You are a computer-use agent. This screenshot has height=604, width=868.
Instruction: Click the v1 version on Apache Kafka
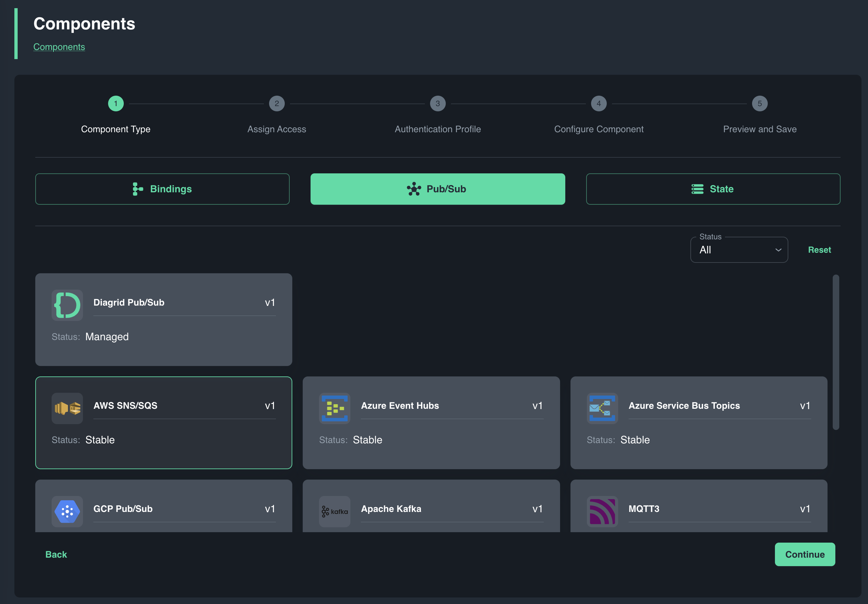[x=537, y=509]
